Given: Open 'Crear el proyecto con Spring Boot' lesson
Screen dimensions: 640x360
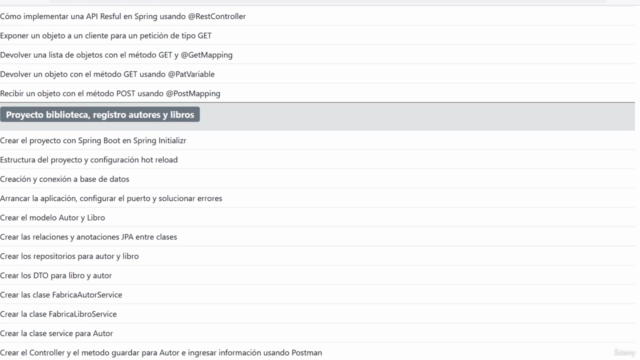Looking at the screenshot, I should click(x=93, y=140).
